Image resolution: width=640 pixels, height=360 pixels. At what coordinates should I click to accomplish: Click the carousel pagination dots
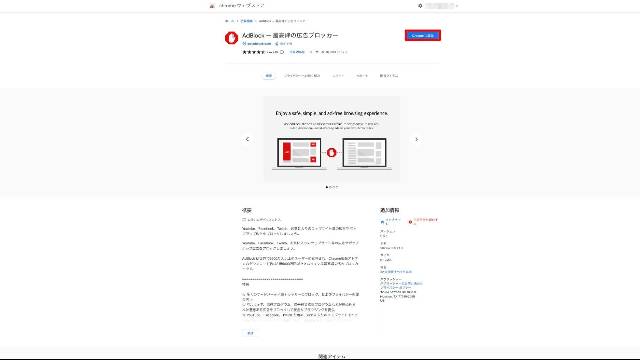331,187
